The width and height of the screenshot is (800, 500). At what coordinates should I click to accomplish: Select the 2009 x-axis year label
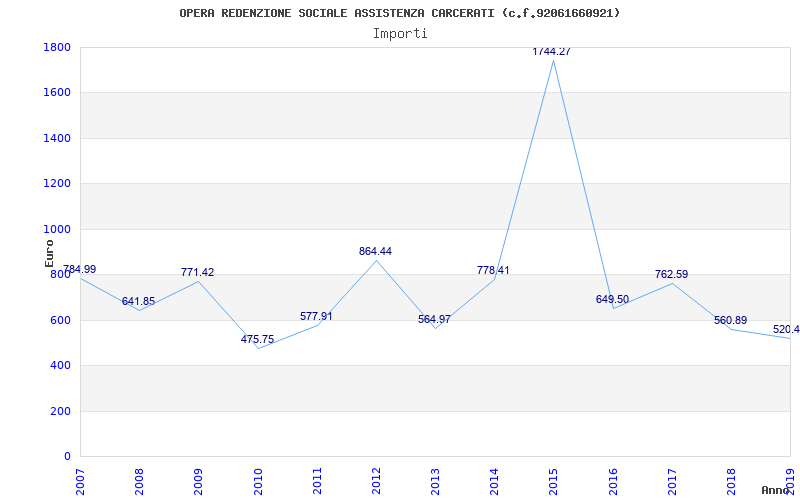click(x=199, y=481)
